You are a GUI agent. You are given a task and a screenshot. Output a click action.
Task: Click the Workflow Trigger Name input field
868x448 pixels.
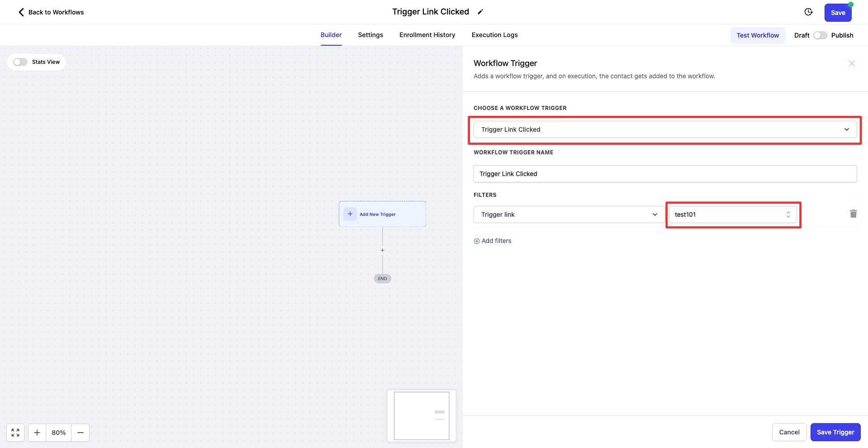(x=665, y=174)
